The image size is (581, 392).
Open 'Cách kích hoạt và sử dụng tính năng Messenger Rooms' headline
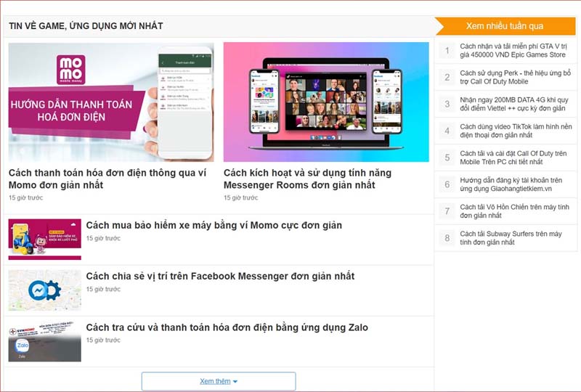[x=307, y=179]
